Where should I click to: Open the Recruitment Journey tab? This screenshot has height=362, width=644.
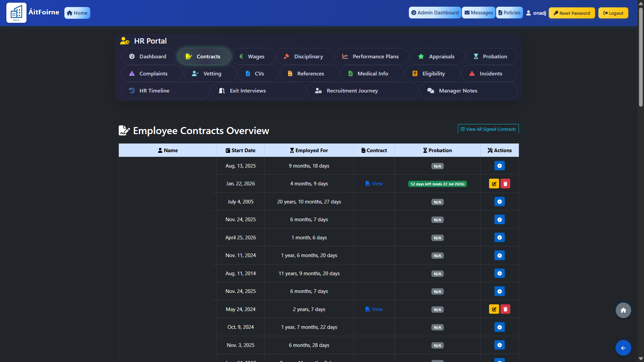363,90
